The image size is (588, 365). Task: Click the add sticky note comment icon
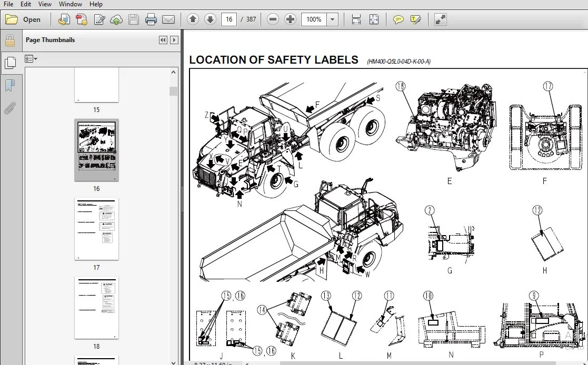(x=398, y=19)
